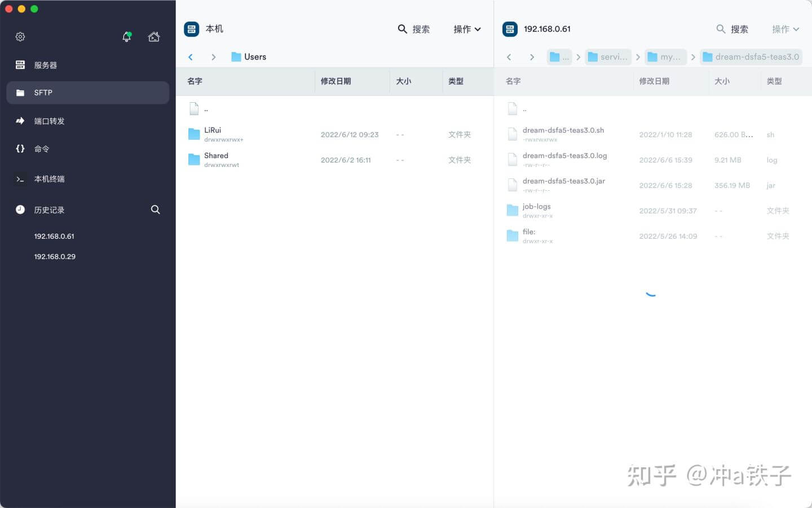Image resolution: width=812 pixels, height=508 pixels.
Task: Expand local 操作 dropdown
Action: (x=467, y=29)
